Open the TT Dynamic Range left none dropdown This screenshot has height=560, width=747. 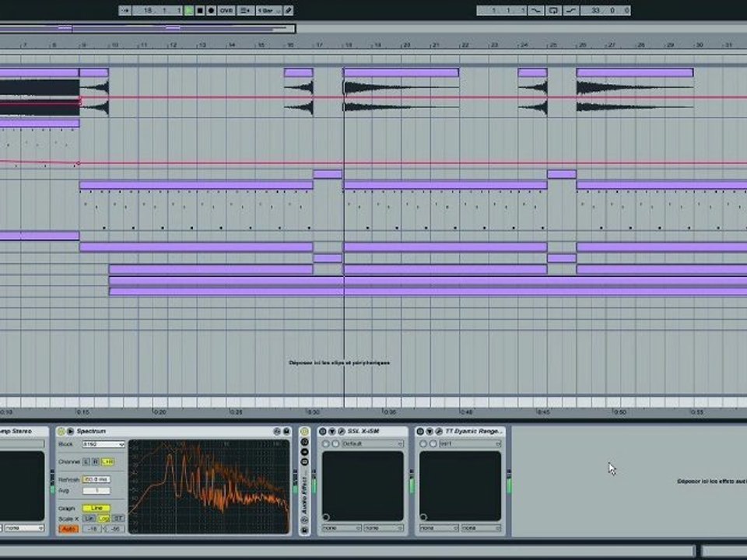click(439, 528)
